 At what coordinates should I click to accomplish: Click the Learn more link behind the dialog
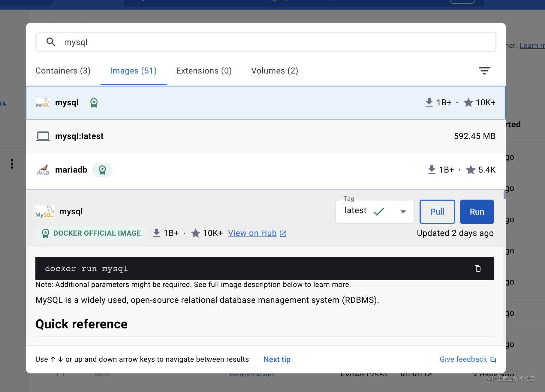tap(532, 46)
